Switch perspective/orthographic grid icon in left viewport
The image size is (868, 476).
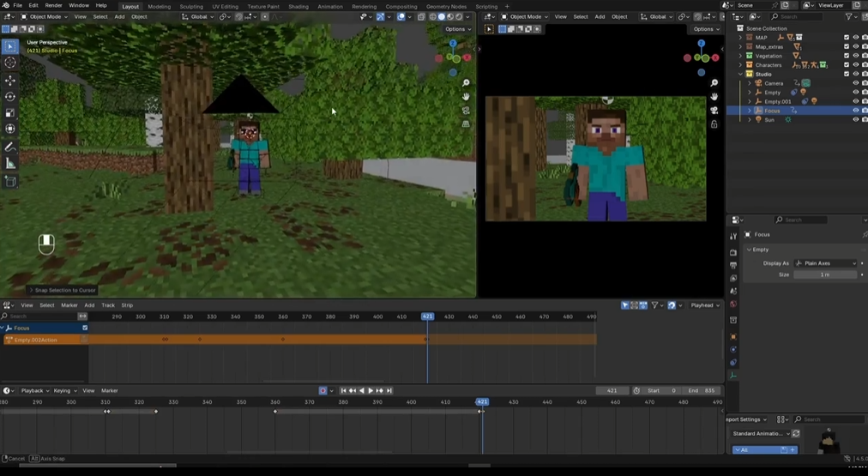coord(466,124)
